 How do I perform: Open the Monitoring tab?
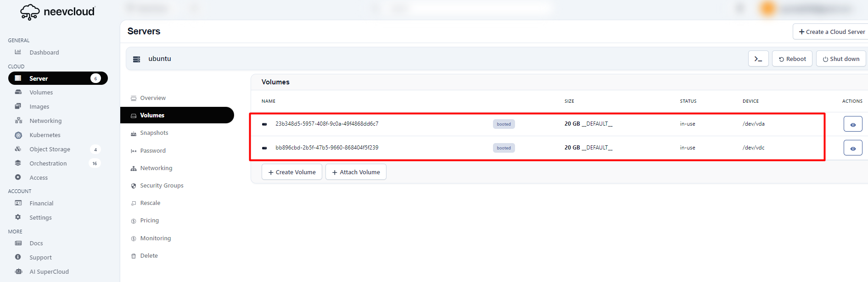155,238
